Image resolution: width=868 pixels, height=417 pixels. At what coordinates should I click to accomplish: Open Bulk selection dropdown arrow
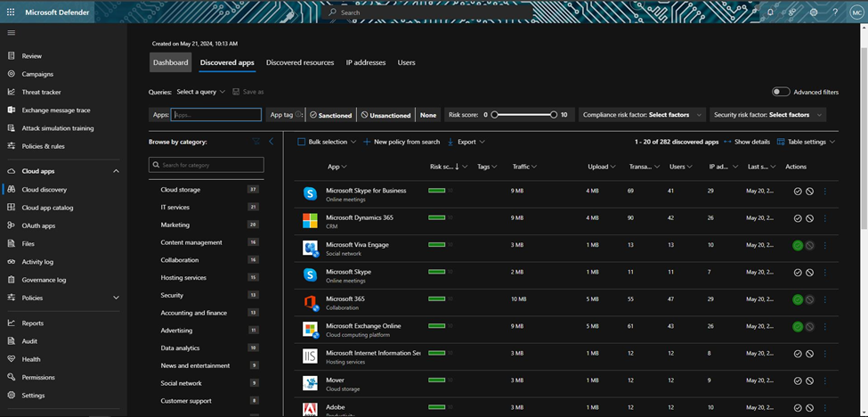(353, 142)
